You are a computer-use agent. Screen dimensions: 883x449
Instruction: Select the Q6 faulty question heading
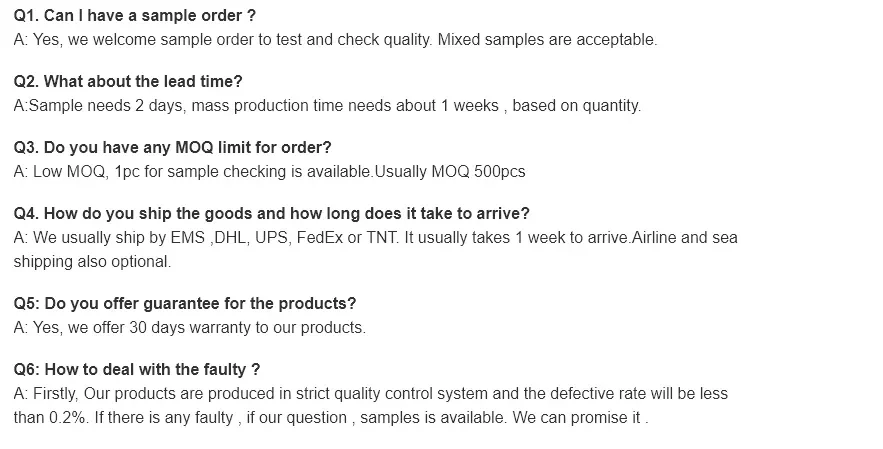[x=137, y=369]
